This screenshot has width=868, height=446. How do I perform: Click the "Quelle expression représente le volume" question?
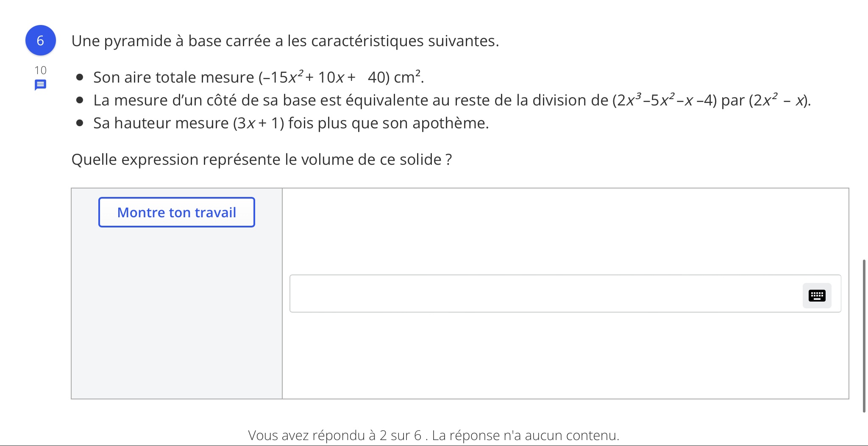coord(261,160)
